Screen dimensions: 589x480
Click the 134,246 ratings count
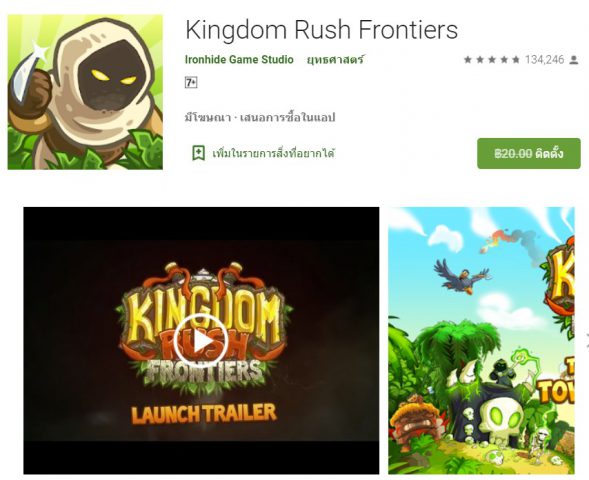point(544,60)
